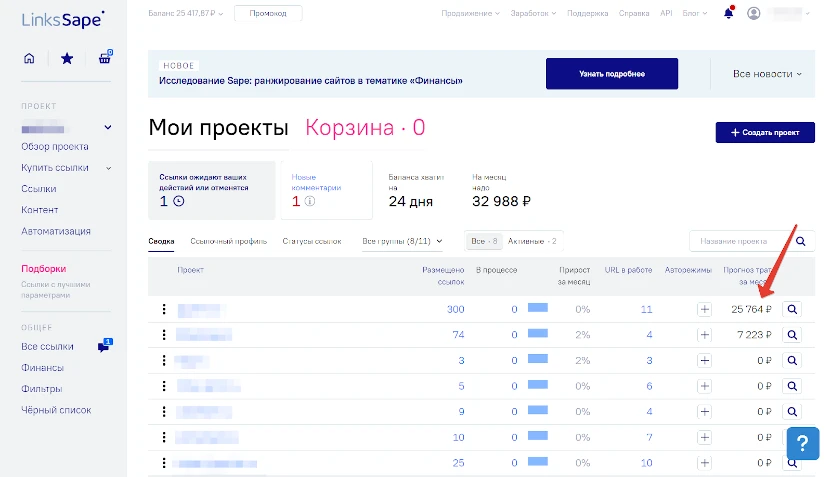
Task: Click the home icon in sidebar
Action: (29, 58)
